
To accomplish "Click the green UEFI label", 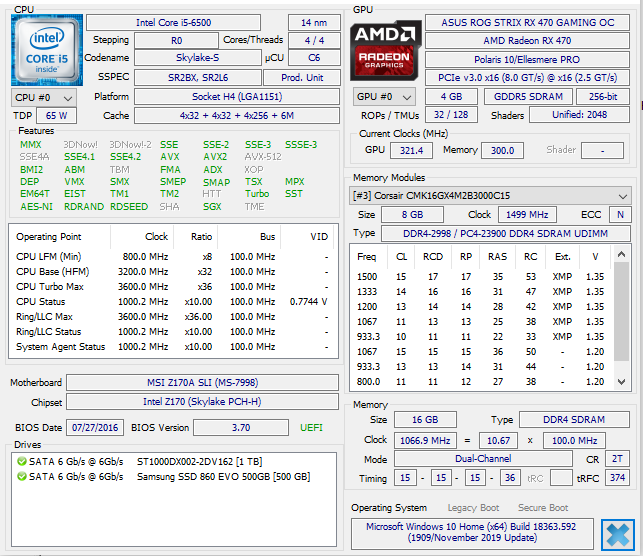I will point(311,428).
